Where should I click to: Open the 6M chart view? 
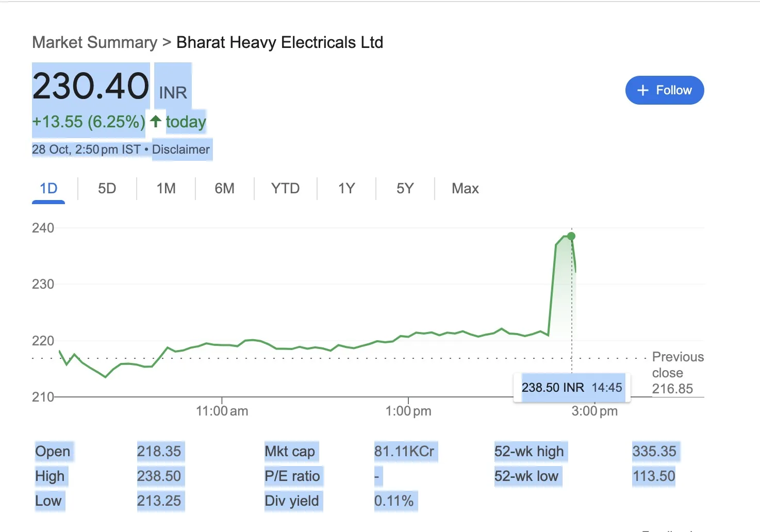224,188
